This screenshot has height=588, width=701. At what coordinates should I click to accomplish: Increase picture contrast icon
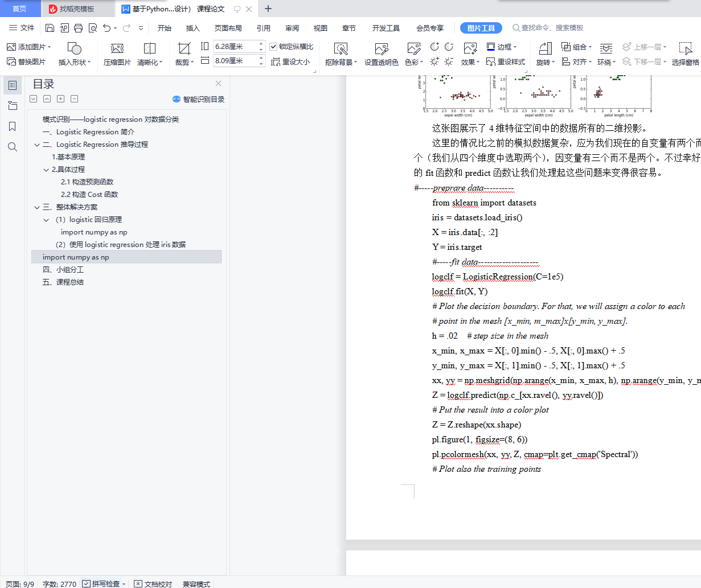pyautogui.click(x=435, y=47)
